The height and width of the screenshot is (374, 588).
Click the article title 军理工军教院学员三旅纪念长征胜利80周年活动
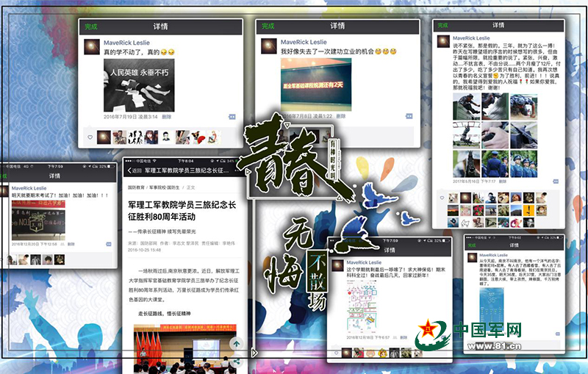182,211
